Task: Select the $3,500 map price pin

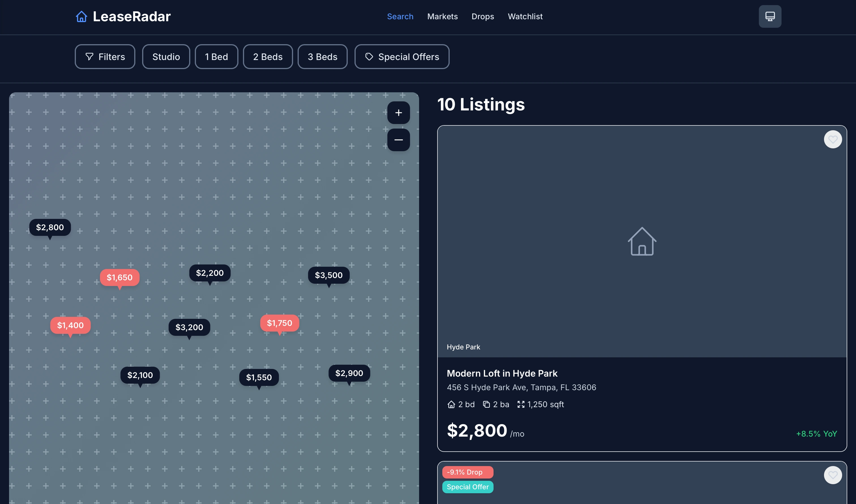Action: click(328, 275)
